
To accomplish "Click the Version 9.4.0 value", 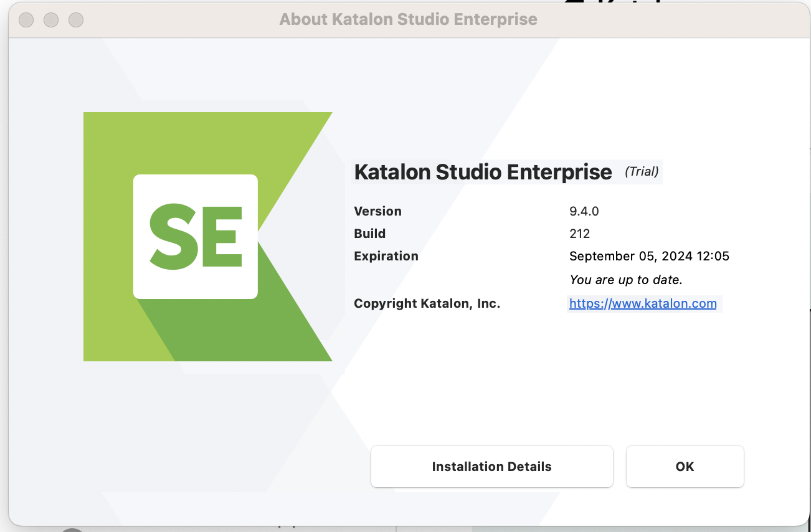I will pyautogui.click(x=584, y=211).
